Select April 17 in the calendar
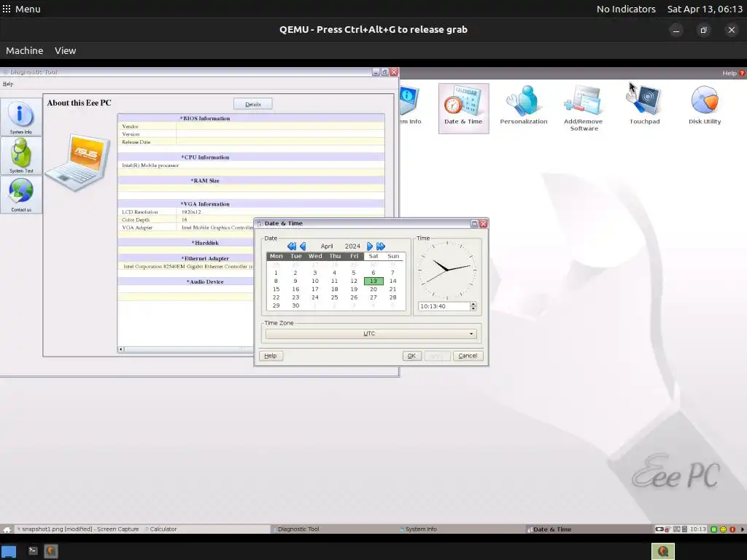The width and height of the screenshot is (747, 560). click(315, 289)
